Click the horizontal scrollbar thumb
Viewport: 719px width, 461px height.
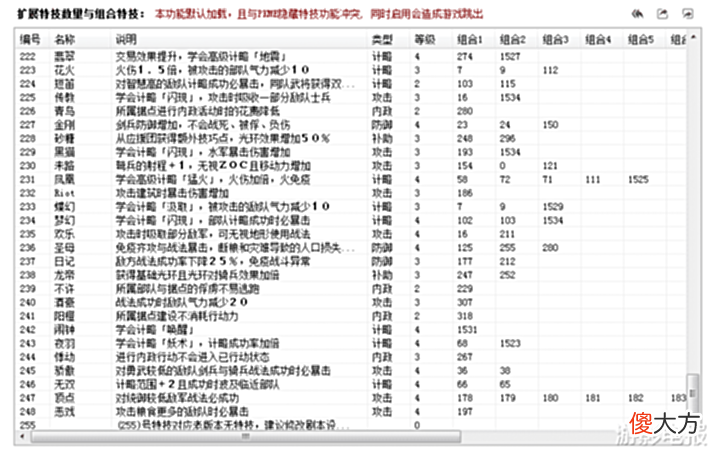(x=245, y=436)
